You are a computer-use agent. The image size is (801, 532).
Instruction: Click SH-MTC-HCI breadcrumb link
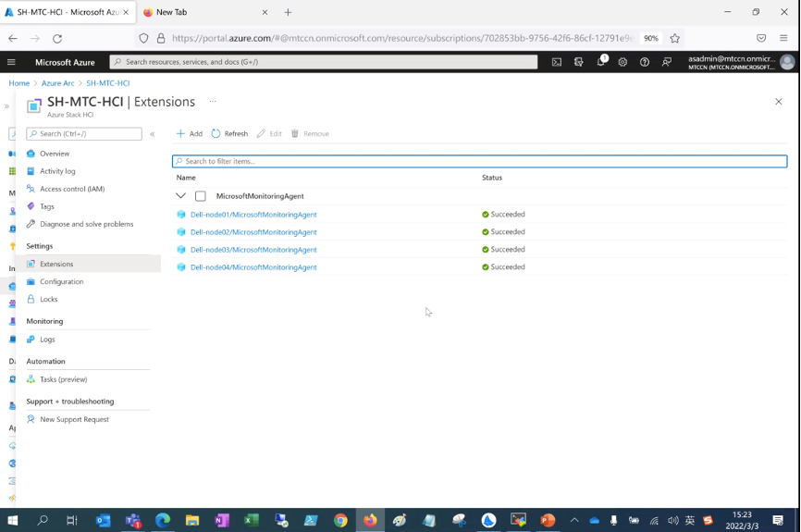[x=108, y=82]
